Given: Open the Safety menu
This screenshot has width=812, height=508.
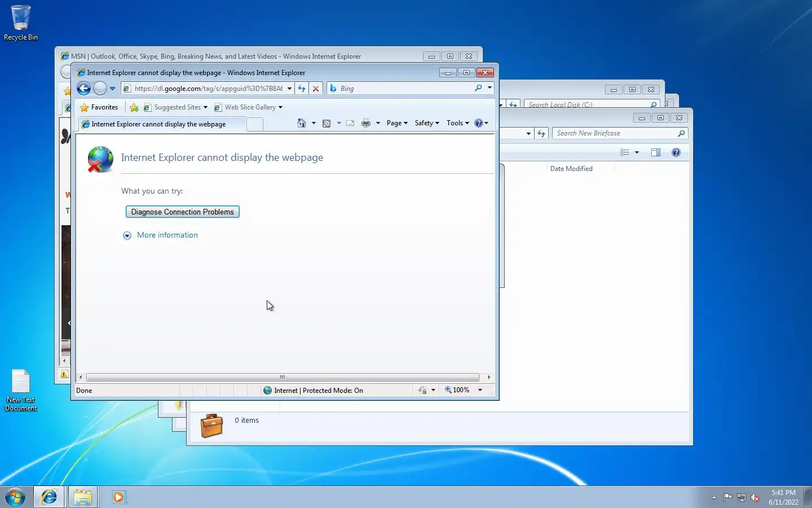Looking at the screenshot, I should point(427,123).
